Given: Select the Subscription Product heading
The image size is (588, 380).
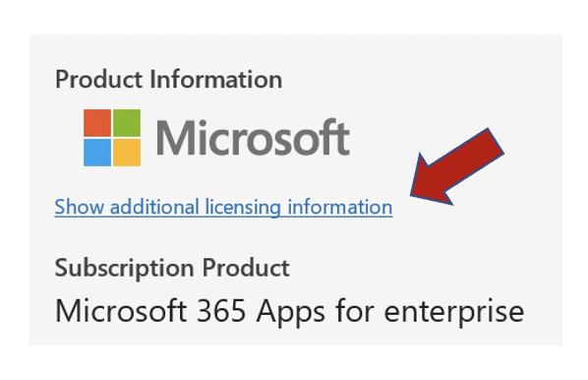Looking at the screenshot, I should (x=172, y=268).
